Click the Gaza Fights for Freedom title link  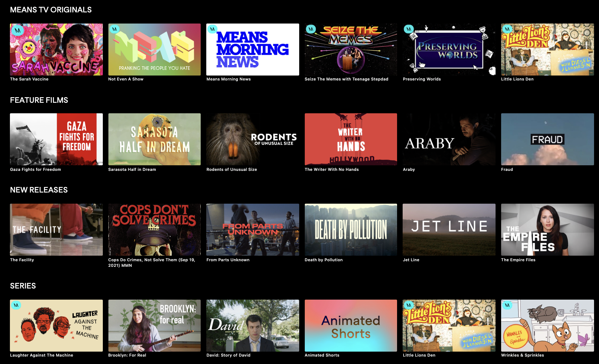pyautogui.click(x=35, y=169)
